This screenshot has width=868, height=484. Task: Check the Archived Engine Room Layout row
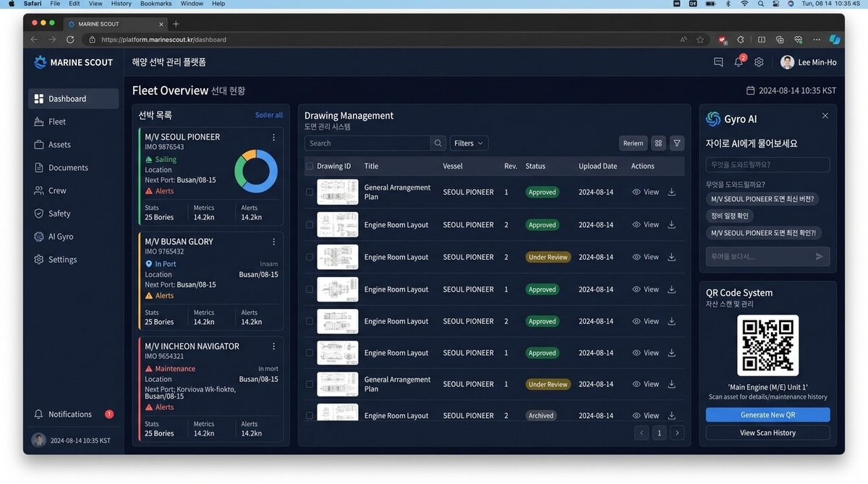[310, 415]
